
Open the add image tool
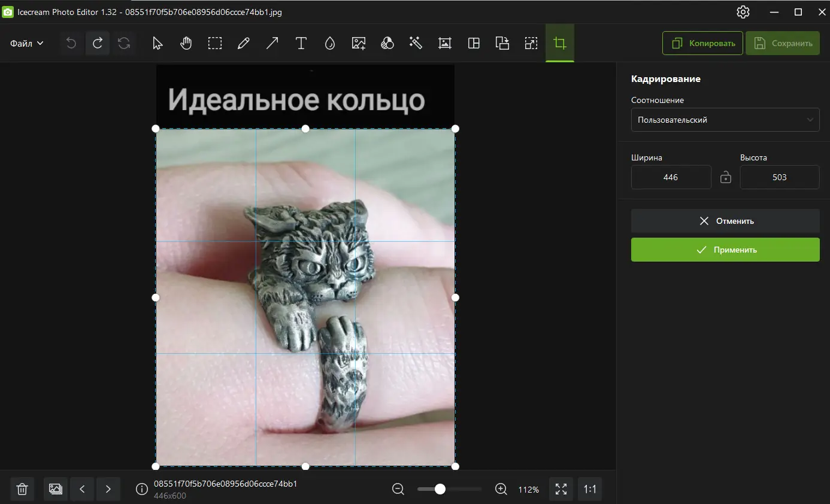tap(358, 42)
